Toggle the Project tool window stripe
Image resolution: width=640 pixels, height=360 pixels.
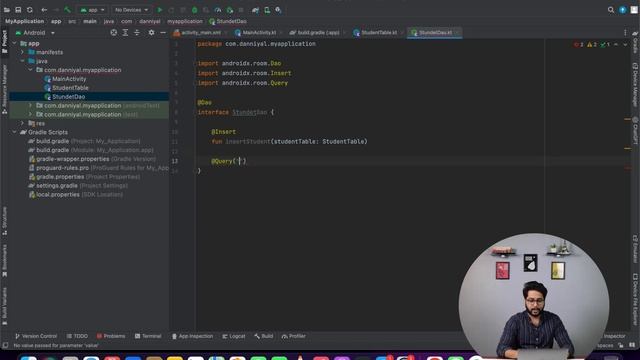point(4,42)
